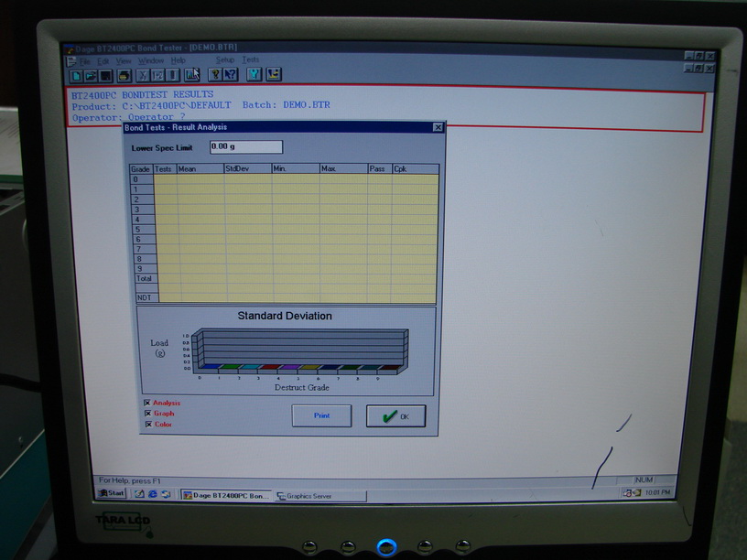Open the View menu
Viewport: 747px width, 560px height.
(124, 61)
